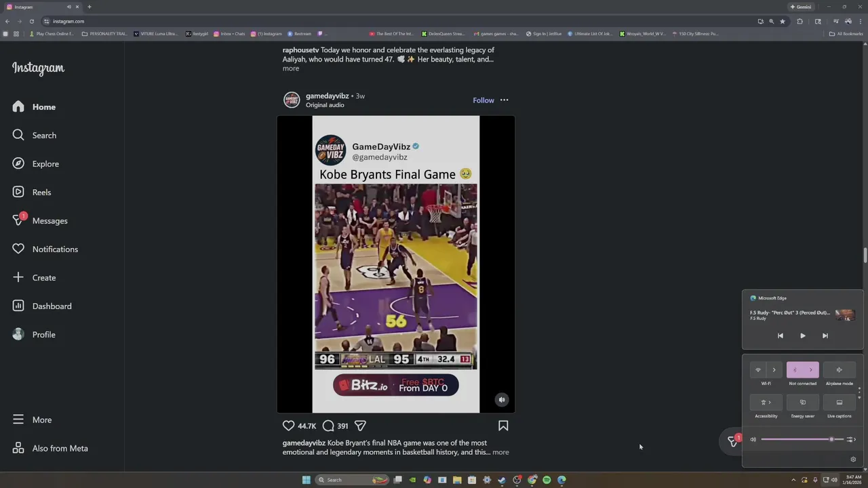Mute system volume speaker icon
This screenshot has width=868, height=488.
(x=753, y=439)
